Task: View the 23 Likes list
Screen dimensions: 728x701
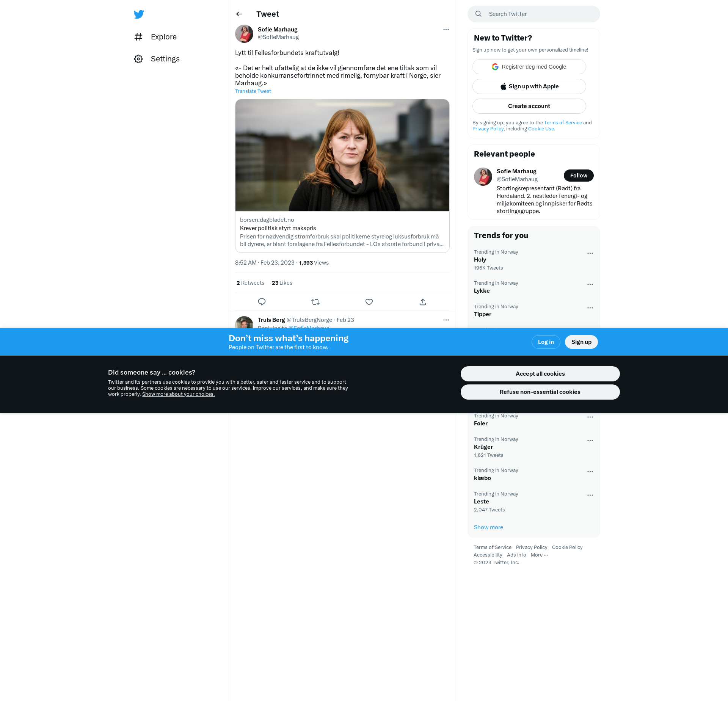Action: pos(282,283)
